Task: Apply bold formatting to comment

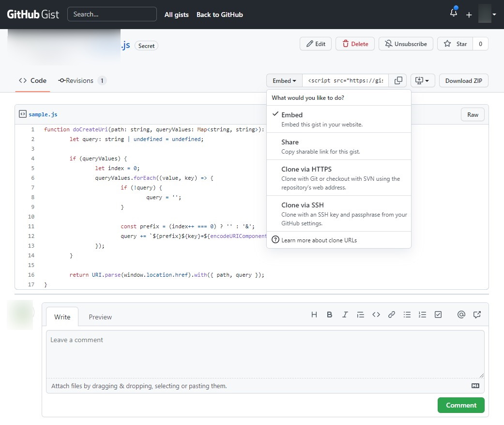Action: point(330,315)
